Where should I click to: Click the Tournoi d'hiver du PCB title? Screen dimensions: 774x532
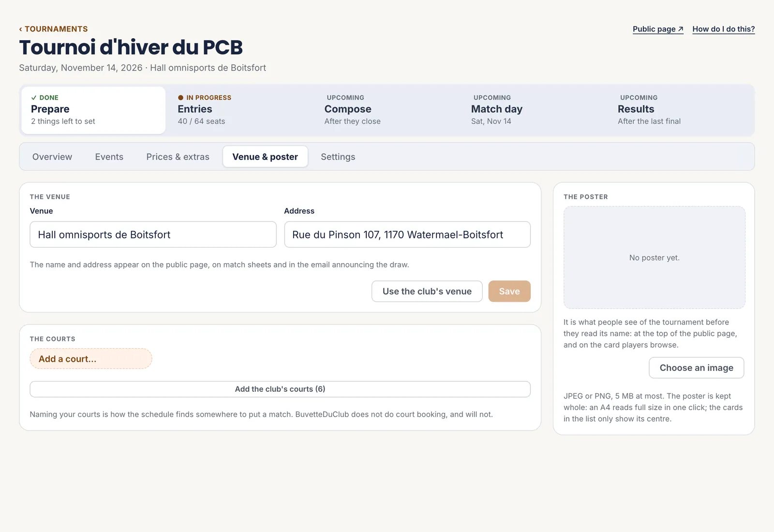(131, 47)
